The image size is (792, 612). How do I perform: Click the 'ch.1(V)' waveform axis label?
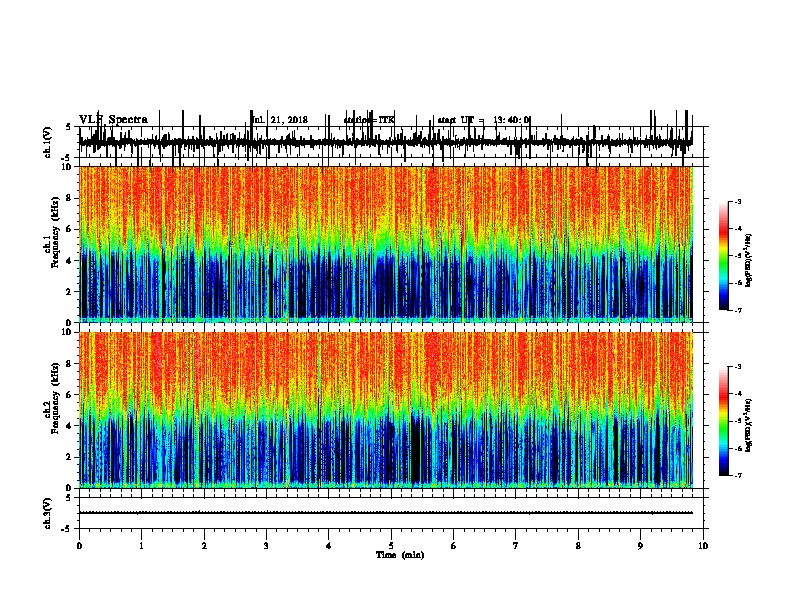pos(48,142)
